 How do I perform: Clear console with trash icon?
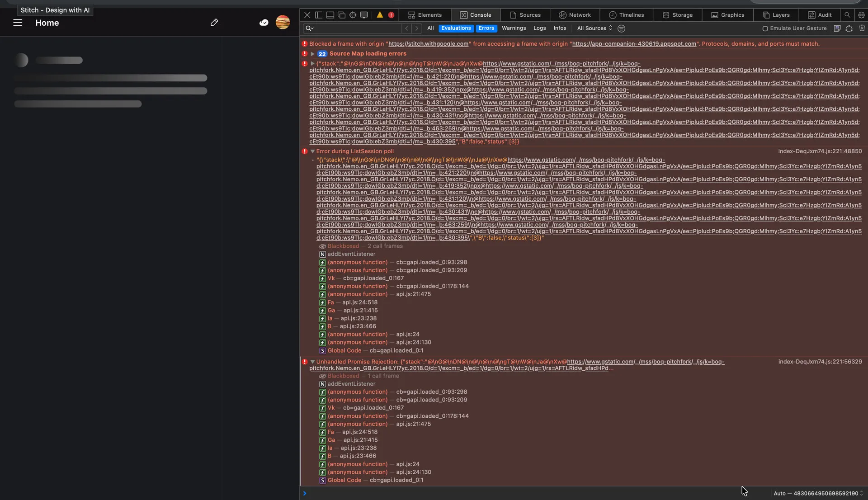(x=862, y=28)
